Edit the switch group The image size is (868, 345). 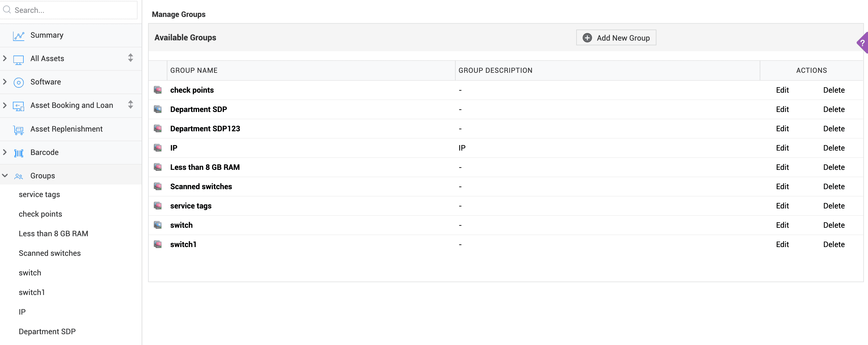click(x=782, y=225)
